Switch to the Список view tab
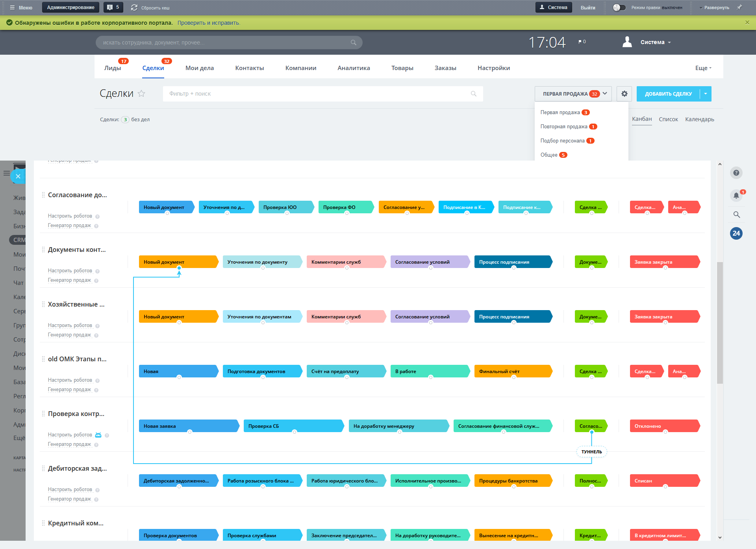Image resolution: width=756 pixels, height=549 pixels. pos(668,119)
